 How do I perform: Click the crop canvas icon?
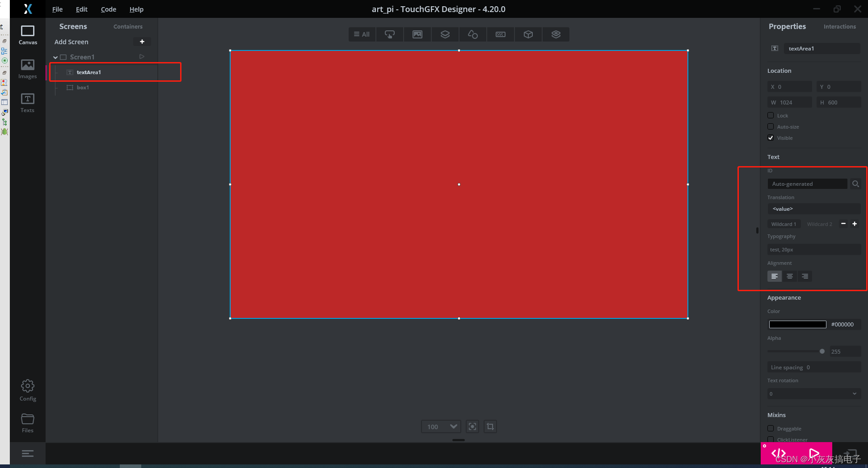(x=490, y=426)
